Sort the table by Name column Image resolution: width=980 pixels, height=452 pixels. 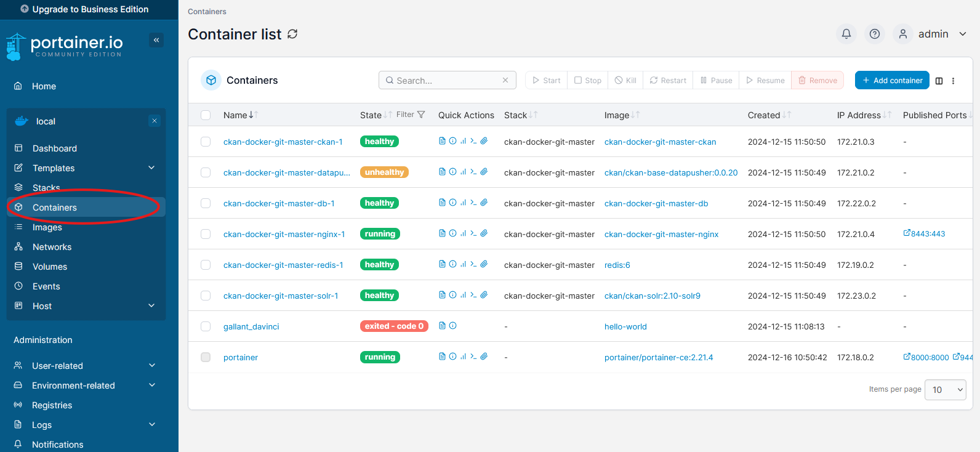pos(241,115)
